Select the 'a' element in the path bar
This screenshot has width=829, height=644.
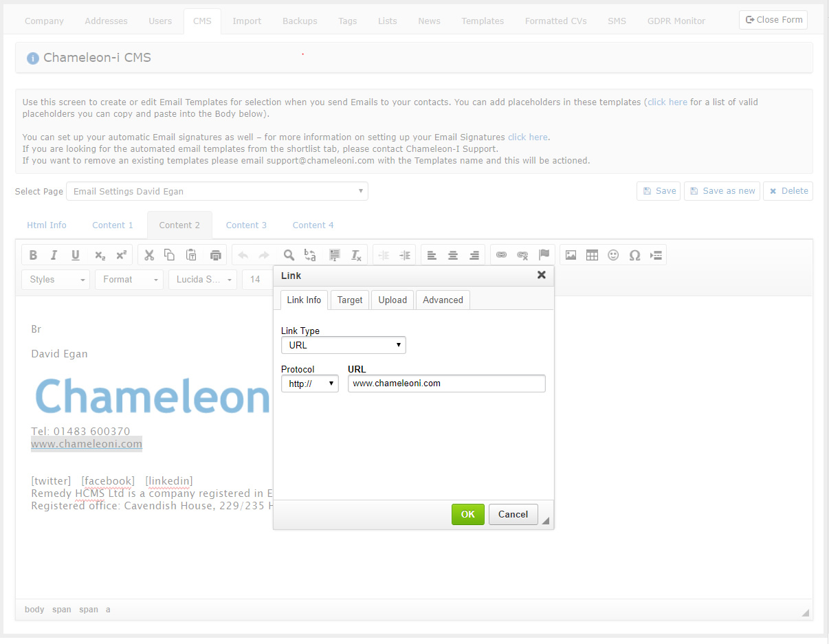pyautogui.click(x=108, y=610)
